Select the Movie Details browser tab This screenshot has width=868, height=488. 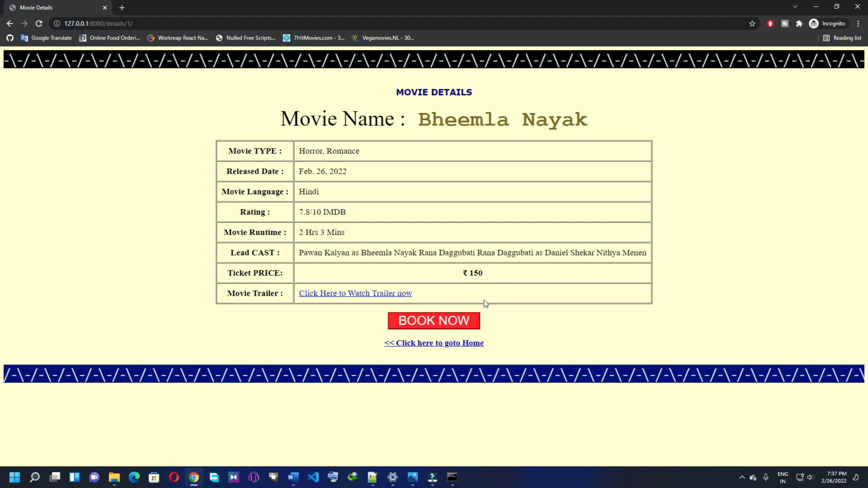coord(58,8)
